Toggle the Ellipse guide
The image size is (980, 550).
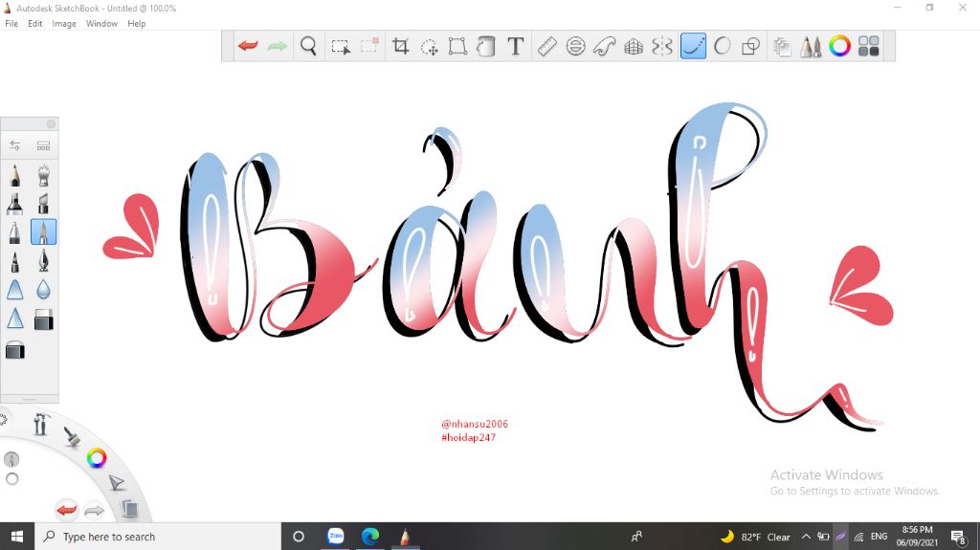(575, 46)
